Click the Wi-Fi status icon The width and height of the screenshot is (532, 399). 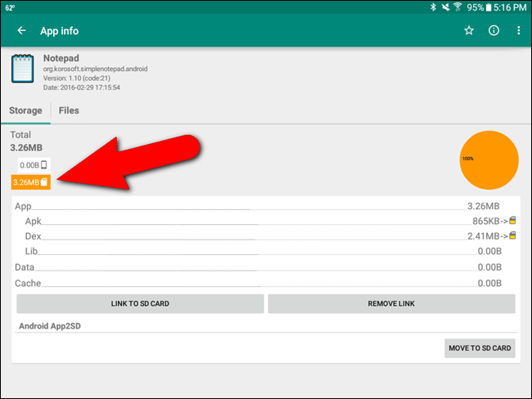point(458,7)
